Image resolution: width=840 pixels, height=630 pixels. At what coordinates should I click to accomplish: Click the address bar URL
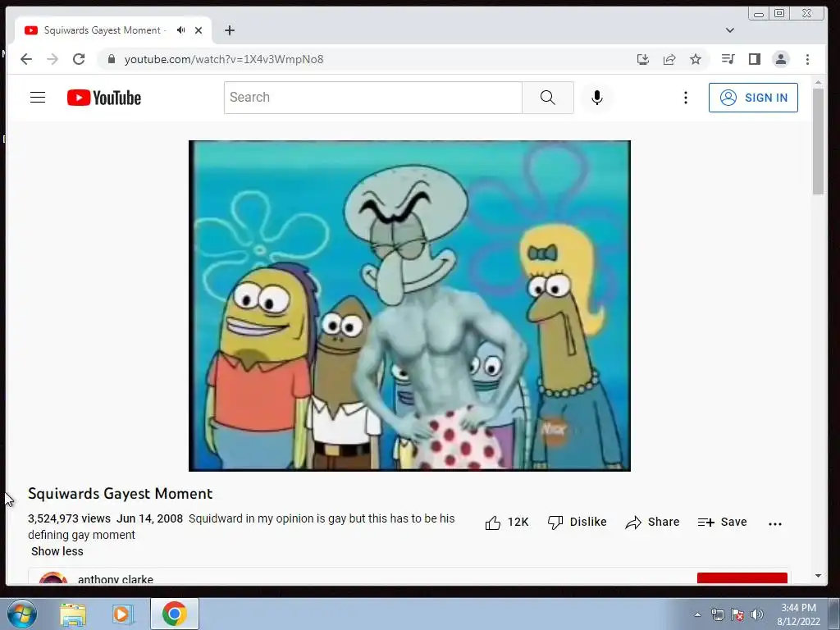pyautogui.click(x=224, y=59)
